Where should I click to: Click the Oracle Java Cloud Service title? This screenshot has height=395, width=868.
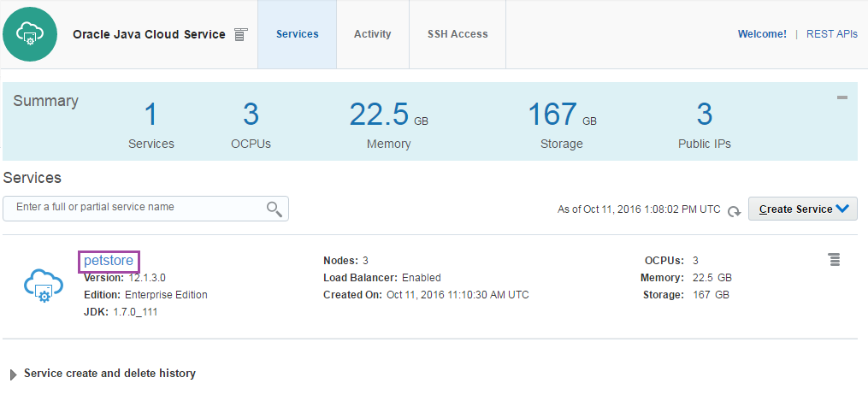(x=149, y=34)
